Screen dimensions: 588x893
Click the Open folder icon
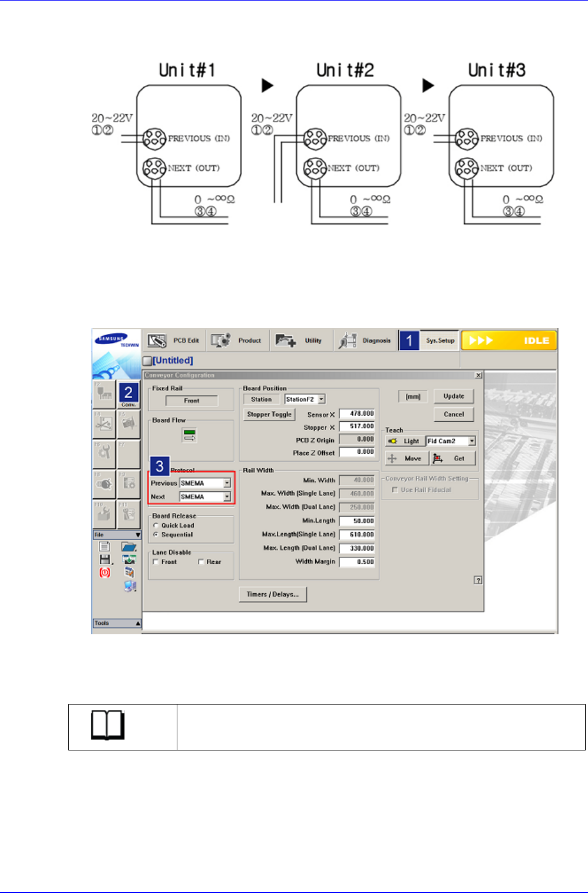tap(129, 547)
